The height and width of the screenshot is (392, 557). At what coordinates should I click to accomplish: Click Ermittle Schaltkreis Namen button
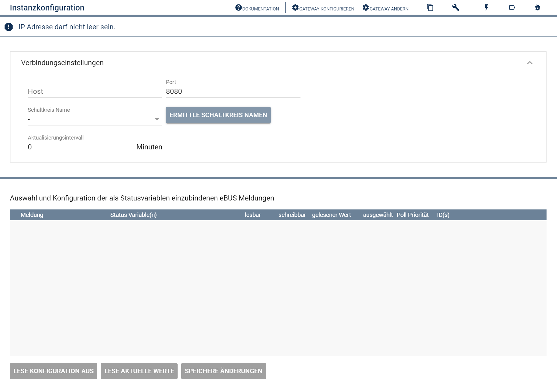(x=218, y=115)
